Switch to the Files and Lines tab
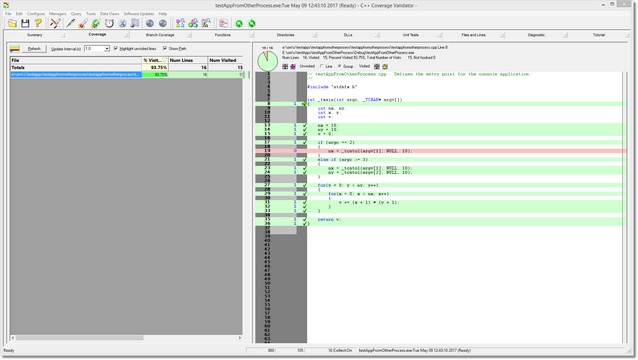 (x=473, y=35)
